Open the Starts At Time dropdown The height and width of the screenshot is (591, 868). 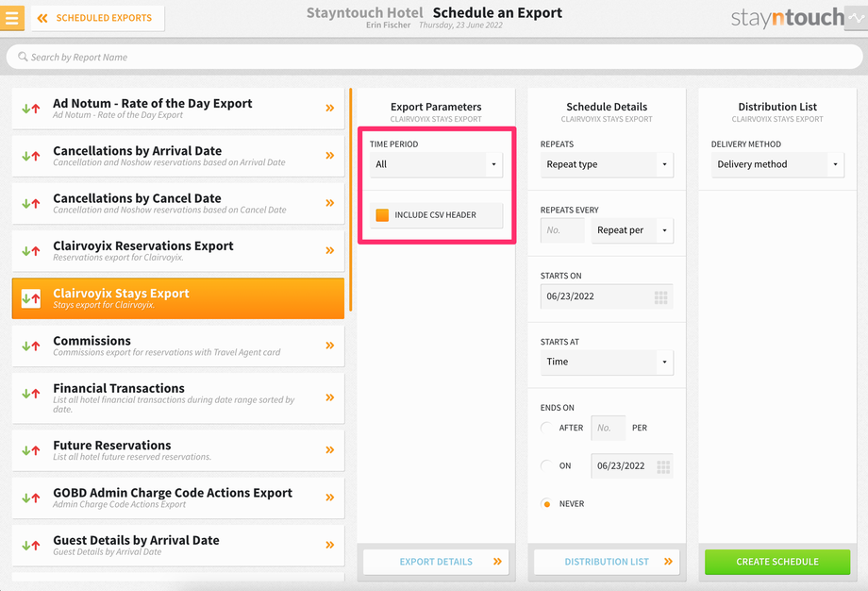point(607,362)
